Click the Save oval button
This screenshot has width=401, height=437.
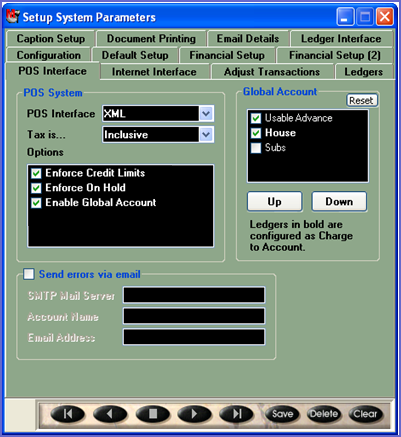pos(282,414)
